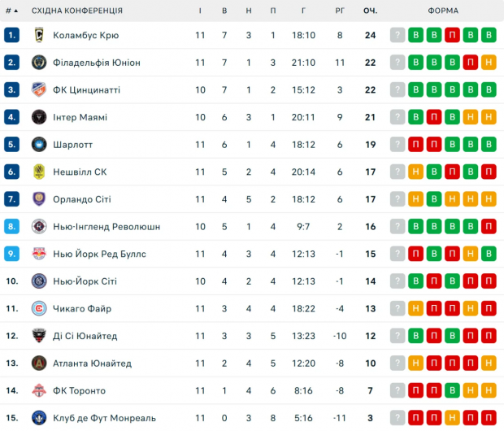Click the Philadelphia Union crest icon
Screen dimensions: 504x431
[39, 63]
